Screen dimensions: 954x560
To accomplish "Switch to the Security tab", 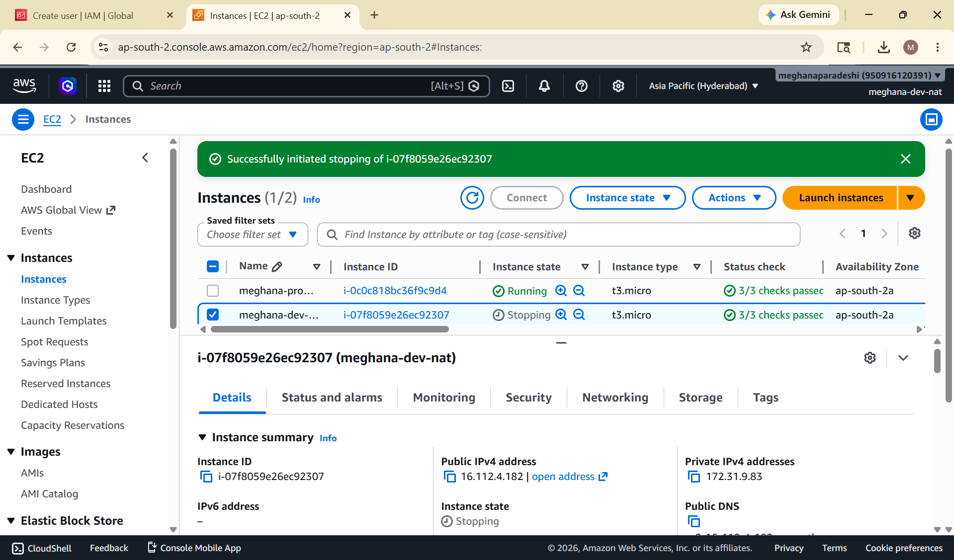I will [528, 398].
